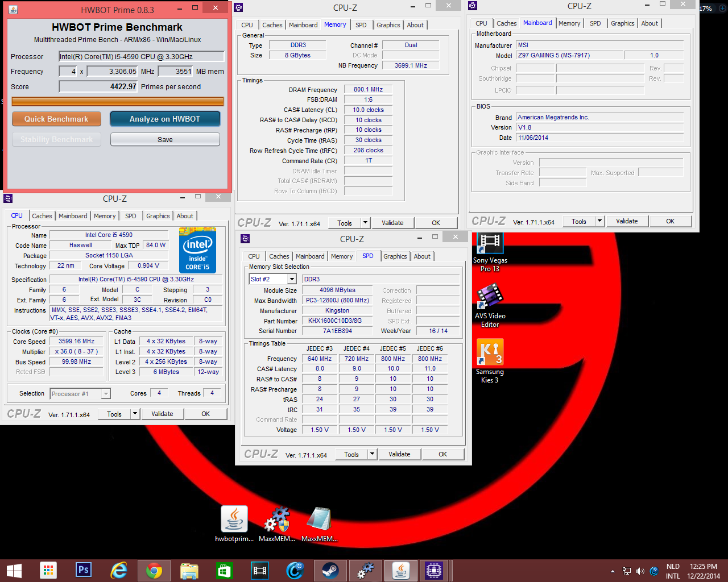Open Windows Store from the taskbar
Image resolution: width=728 pixels, height=582 pixels.
tap(224, 571)
